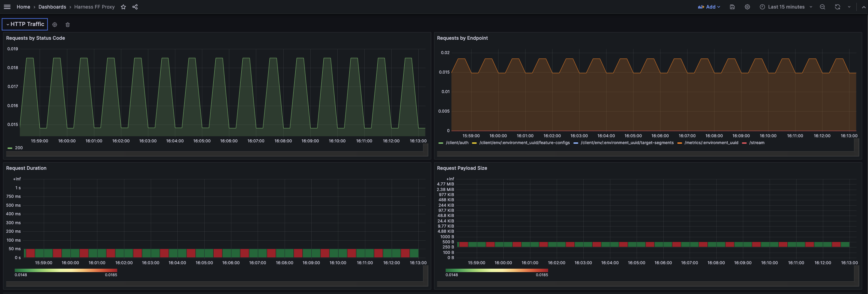Click the 0.019 y-axis label in Status Code panel
The width and height of the screenshot is (868, 294).
(13, 49)
